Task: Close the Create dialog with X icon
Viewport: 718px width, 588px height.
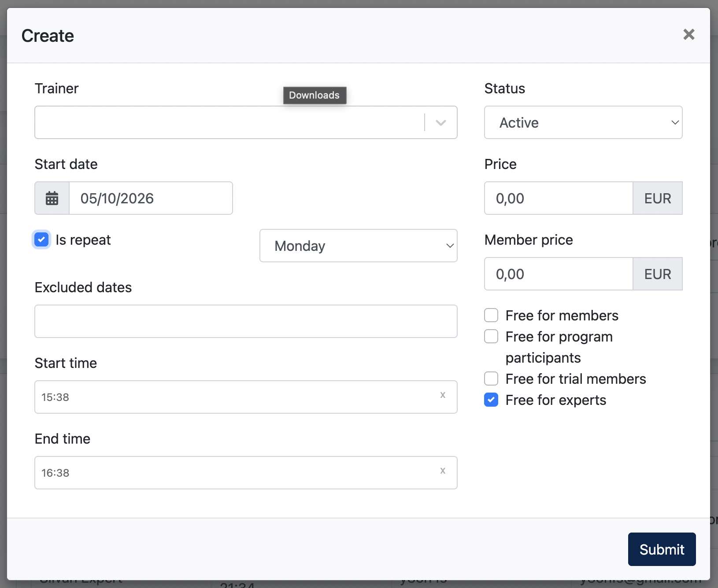Action: (x=688, y=34)
